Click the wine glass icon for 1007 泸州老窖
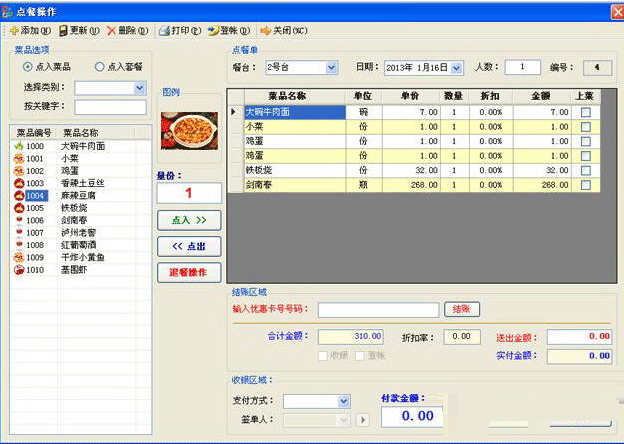624x444 pixels. 19,232
